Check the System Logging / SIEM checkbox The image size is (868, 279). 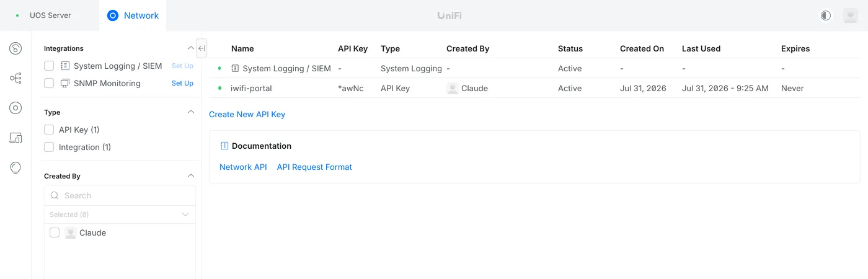49,66
